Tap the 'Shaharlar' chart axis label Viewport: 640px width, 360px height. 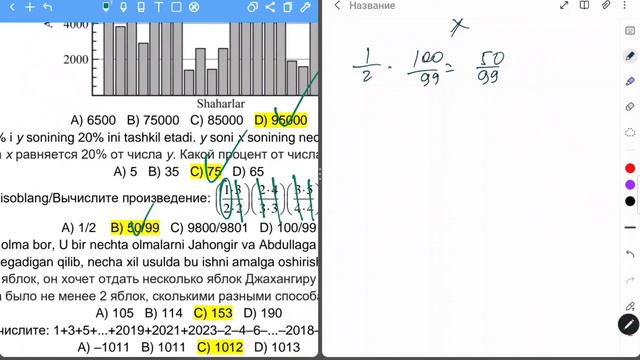tap(221, 104)
